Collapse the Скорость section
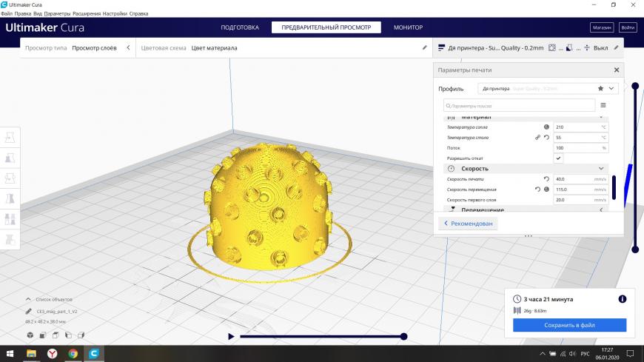This screenshot has width=644, height=362. [x=601, y=169]
